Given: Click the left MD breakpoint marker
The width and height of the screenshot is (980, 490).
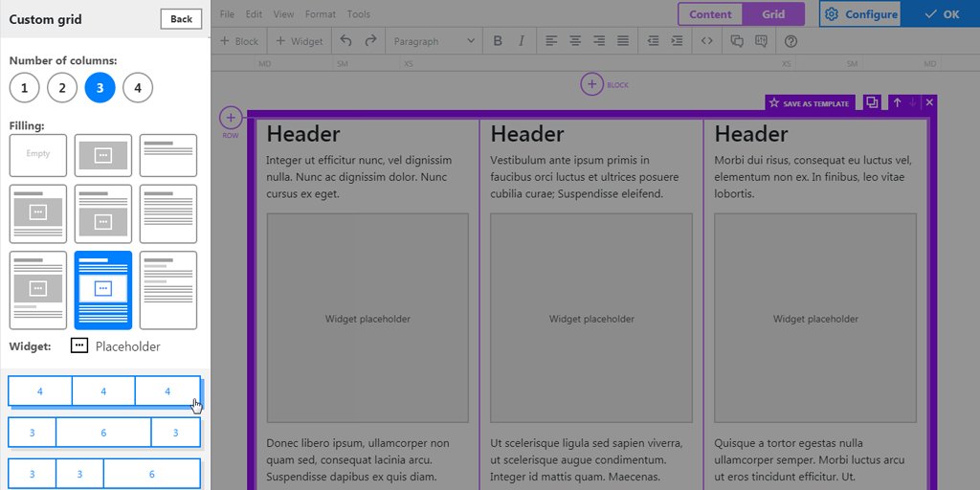Looking at the screenshot, I should (x=264, y=64).
